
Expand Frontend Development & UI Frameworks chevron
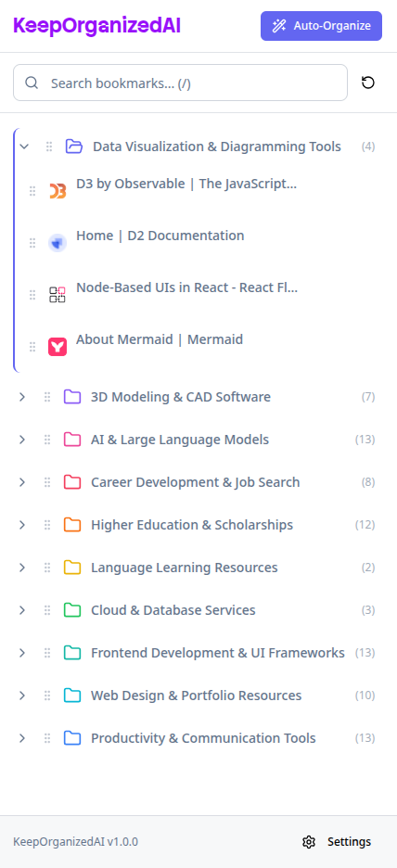pyautogui.click(x=22, y=653)
